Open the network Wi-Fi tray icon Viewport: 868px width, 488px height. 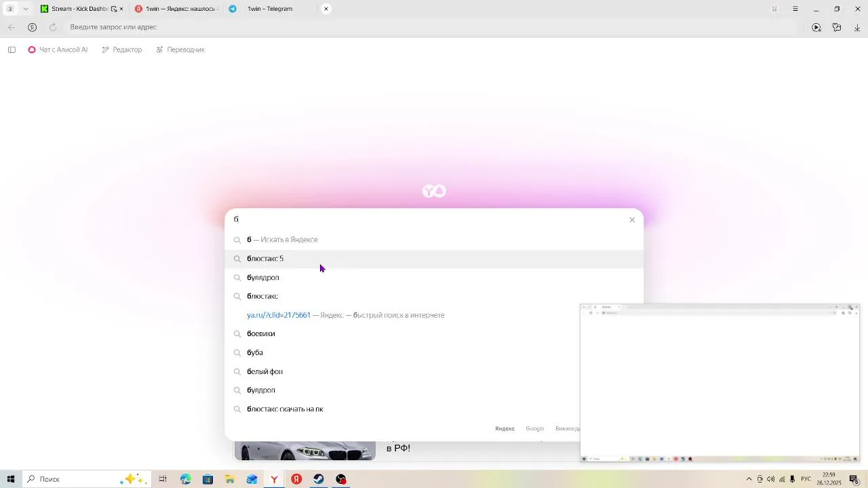(x=781, y=479)
